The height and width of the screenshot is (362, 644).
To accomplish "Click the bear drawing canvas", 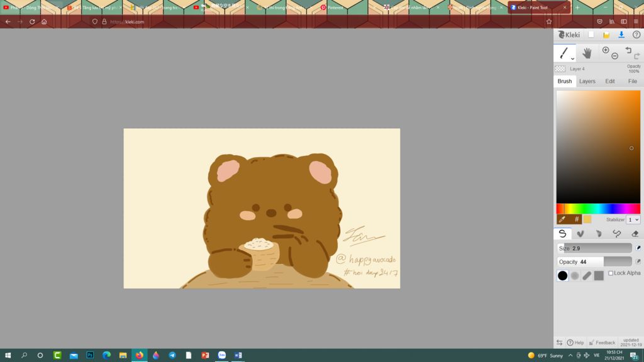I will point(262,209).
